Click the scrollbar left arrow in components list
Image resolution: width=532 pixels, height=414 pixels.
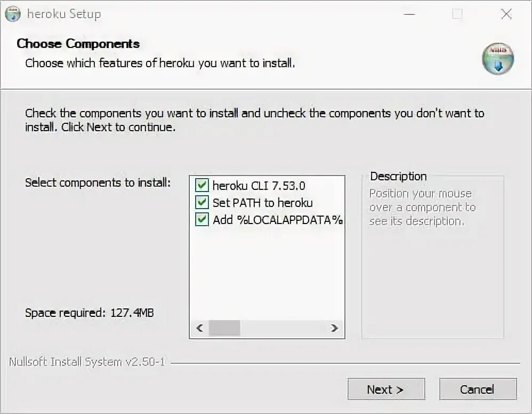[199, 328]
